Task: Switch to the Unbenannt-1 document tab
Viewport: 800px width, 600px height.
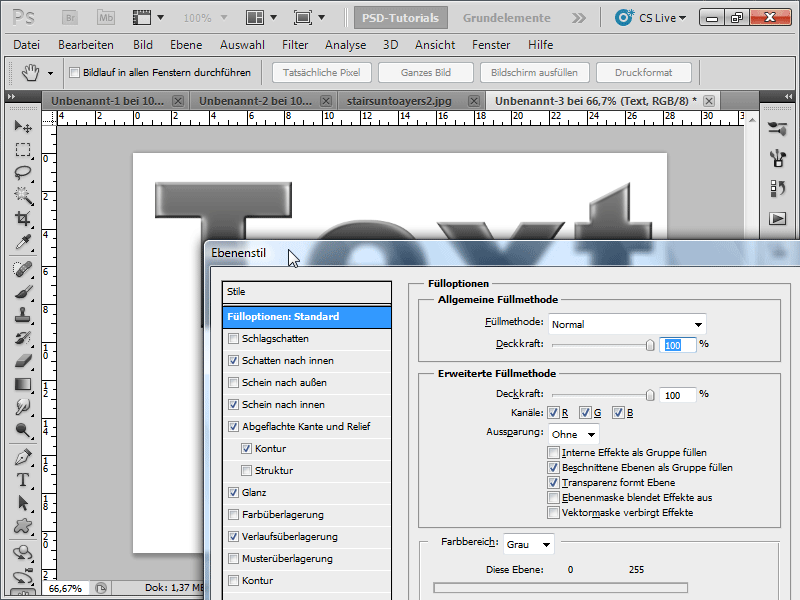Action: point(115,101)
